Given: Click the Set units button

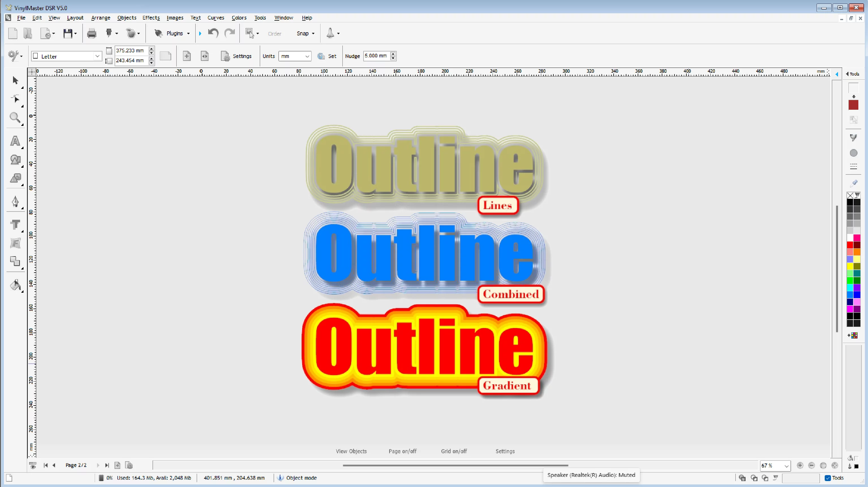Looking at the screenshot, I should 327,56.
